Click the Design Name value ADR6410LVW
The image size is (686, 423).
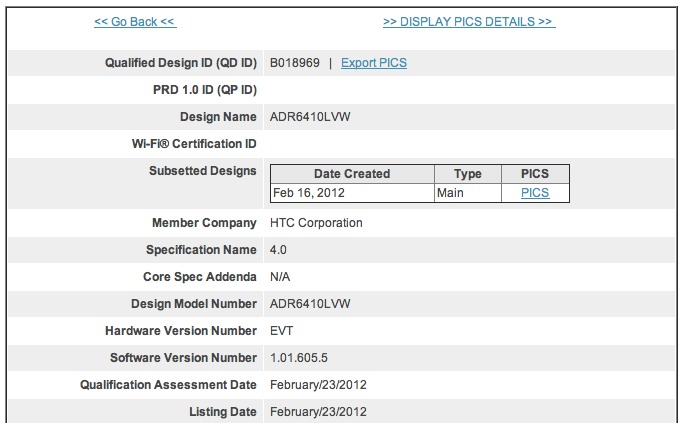coord(310,117)
